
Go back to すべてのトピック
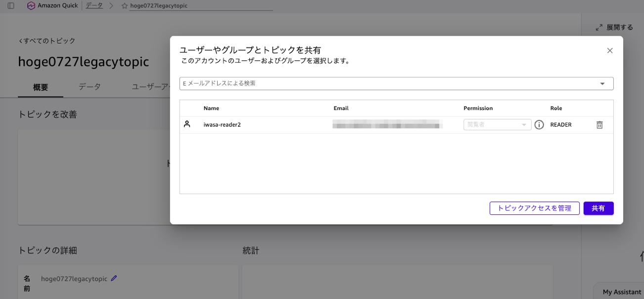pyautogui.click(x=47, y=41)
